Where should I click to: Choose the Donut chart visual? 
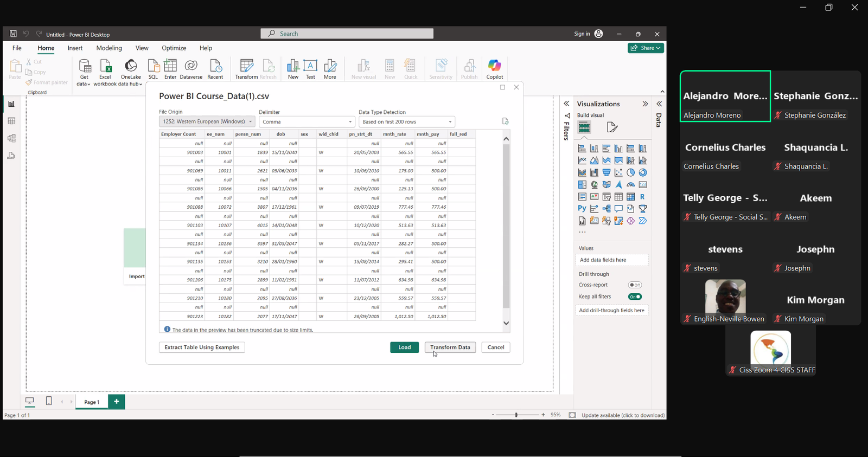643,172
